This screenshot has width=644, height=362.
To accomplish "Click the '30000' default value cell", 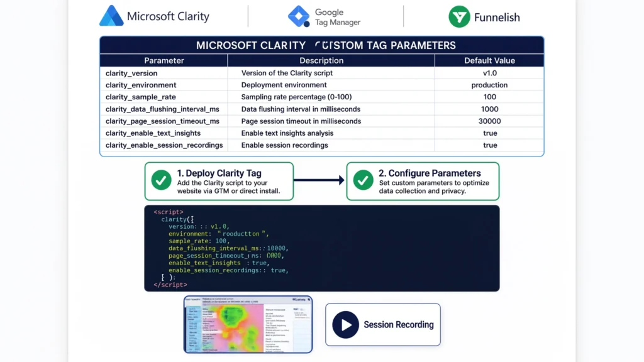I will [x=489, y=121].
